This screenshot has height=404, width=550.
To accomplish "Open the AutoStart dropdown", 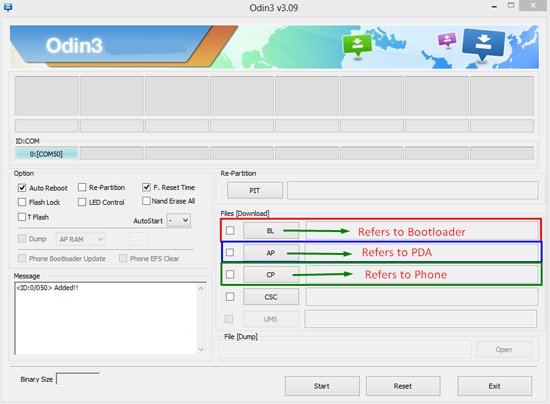I will [179, 221].
